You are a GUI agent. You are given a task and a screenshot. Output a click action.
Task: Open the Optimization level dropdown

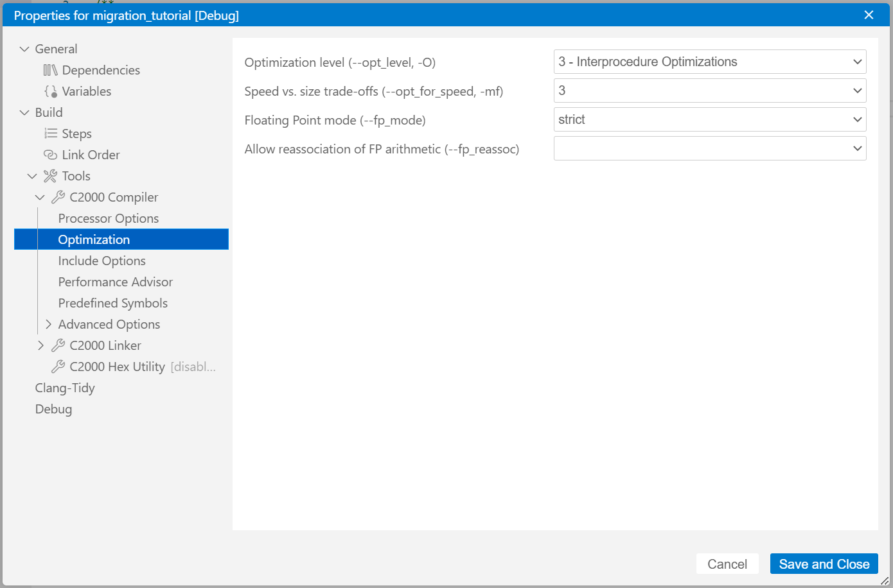click(x=709, y=62)
